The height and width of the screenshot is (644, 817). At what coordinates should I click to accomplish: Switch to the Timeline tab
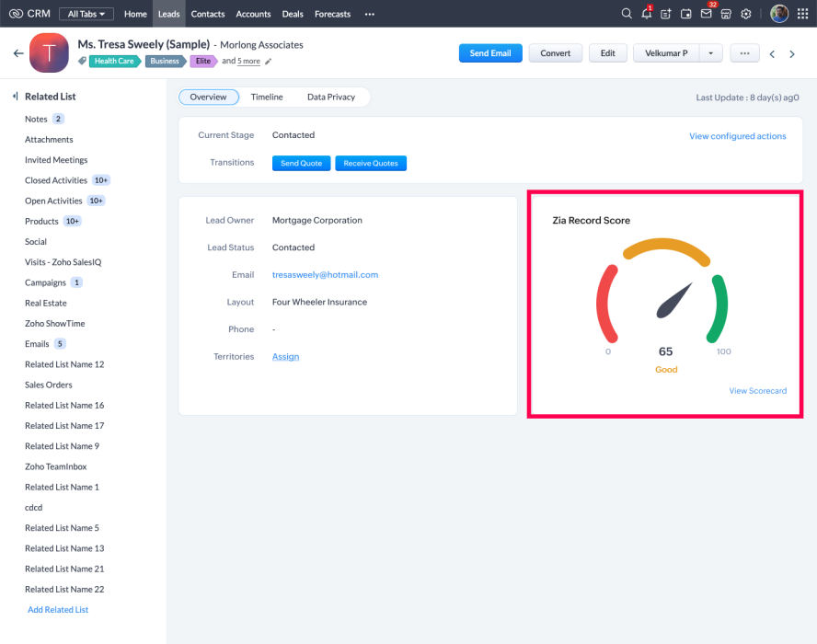[267, 97]
